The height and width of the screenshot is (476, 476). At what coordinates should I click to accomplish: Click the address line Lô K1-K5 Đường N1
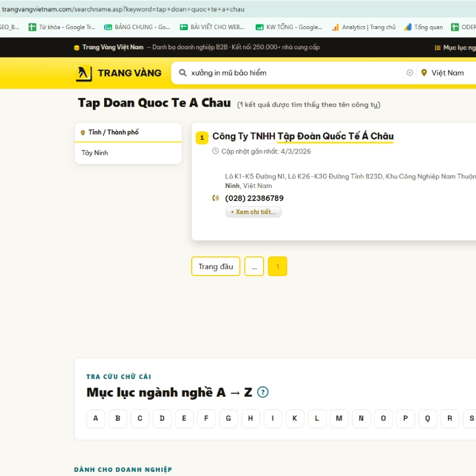click(x=350, y=177)
